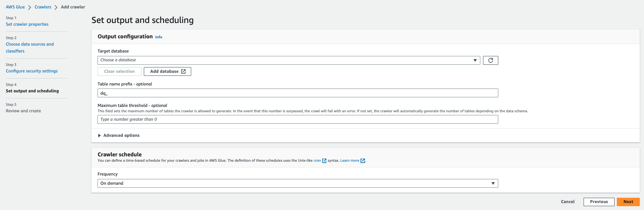Click the refresh databases icon button
This screenshot has width=644, height=210.
pos(490,60)
